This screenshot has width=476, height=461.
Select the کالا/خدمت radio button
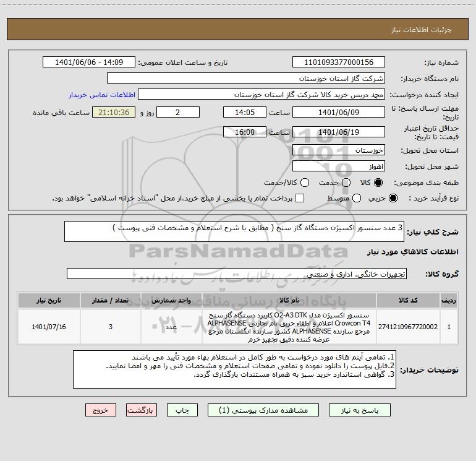pos(305,183)
